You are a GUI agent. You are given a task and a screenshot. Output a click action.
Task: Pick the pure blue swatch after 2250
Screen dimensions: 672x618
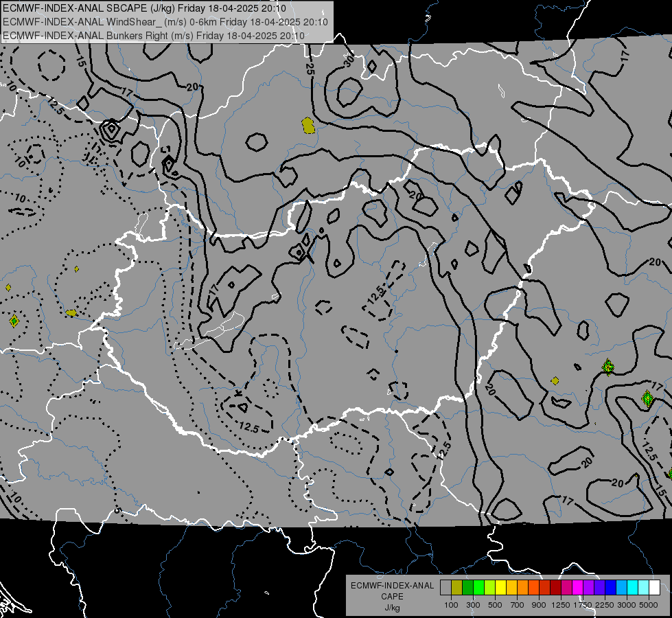(x=611, y=588)
